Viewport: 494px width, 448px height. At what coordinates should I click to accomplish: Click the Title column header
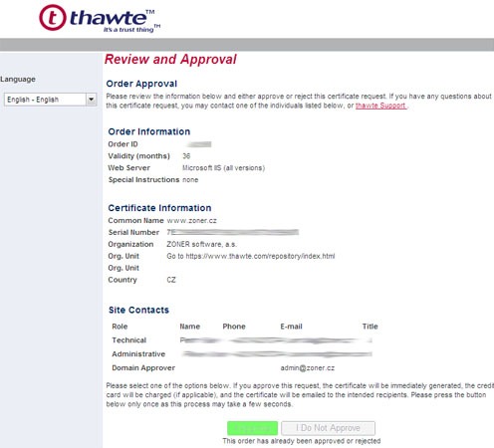(370, 327)
